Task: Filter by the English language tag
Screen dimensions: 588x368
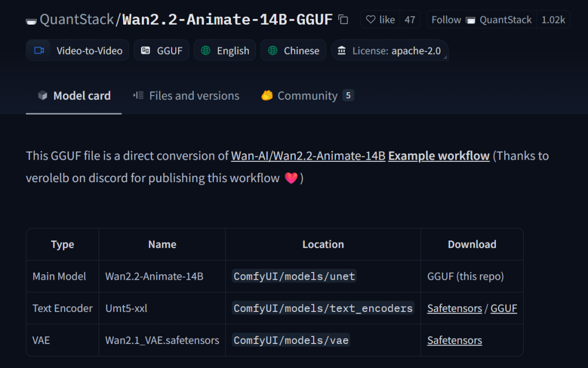Action: click(x=225, y=50)
